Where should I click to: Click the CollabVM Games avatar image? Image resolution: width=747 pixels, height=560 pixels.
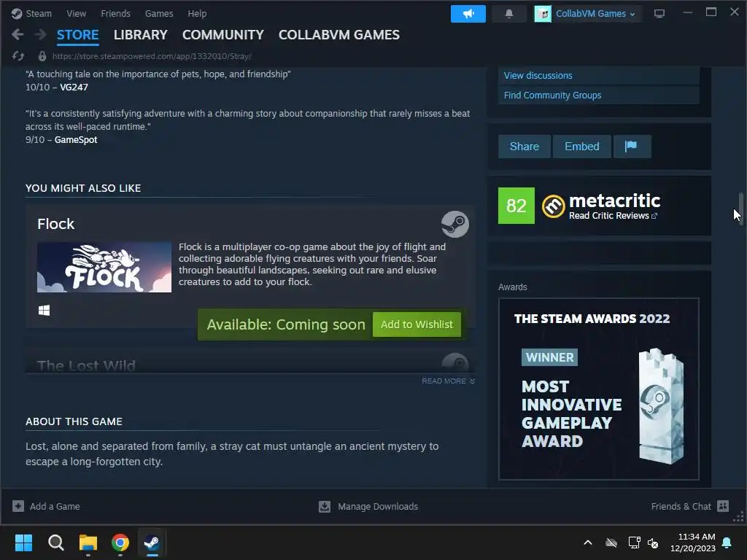[x=543, y=14]
